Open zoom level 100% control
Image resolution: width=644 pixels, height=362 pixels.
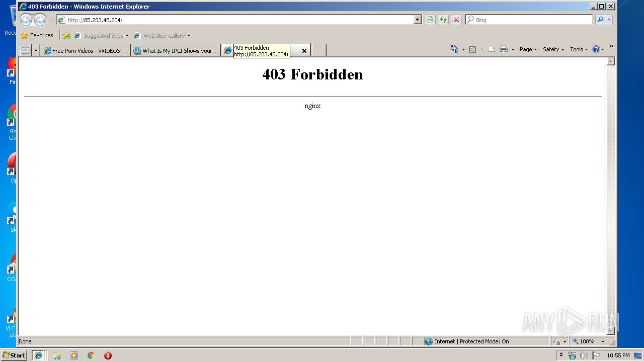click(x=588, y=341)
